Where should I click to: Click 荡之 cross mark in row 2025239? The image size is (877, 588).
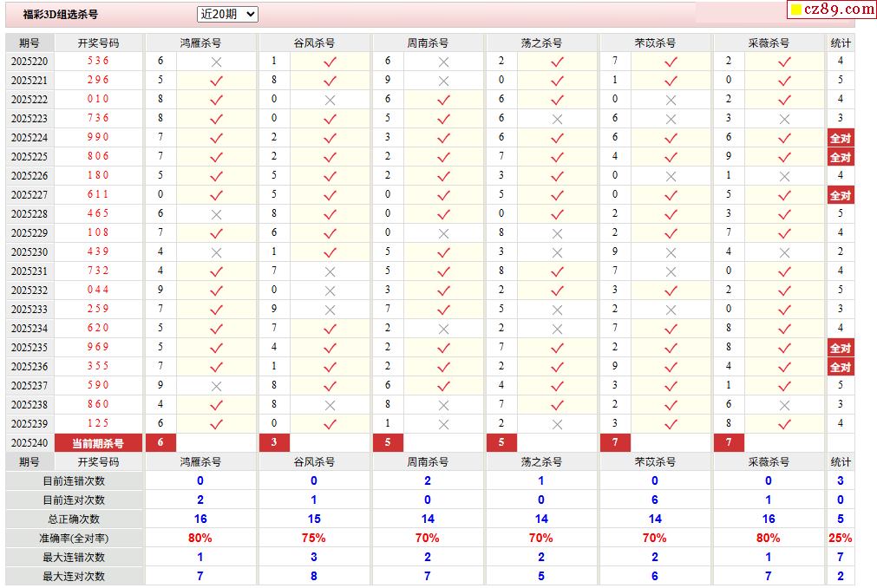pyautogui.click(x=557, y=424)
